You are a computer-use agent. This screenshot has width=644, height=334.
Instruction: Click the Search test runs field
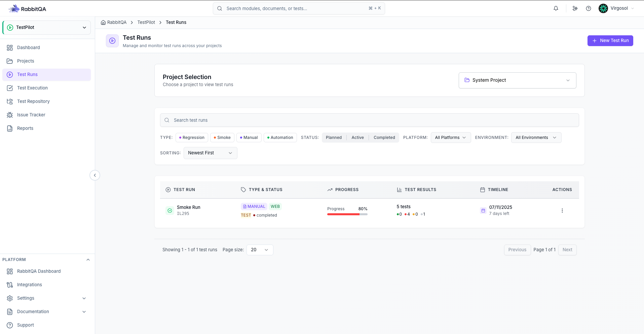tap(369, 120)
